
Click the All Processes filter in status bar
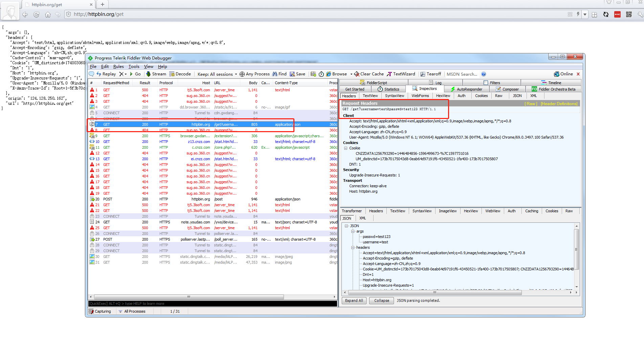[x=132, y=311]
